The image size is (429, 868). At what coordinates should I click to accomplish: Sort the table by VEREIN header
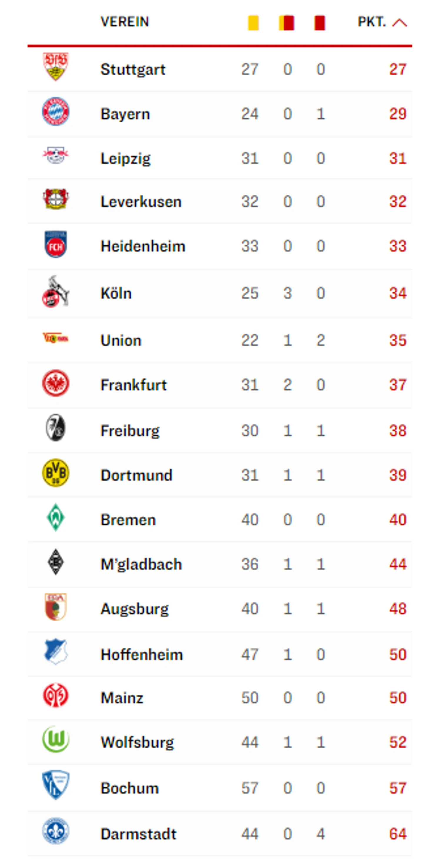(125, 22)
